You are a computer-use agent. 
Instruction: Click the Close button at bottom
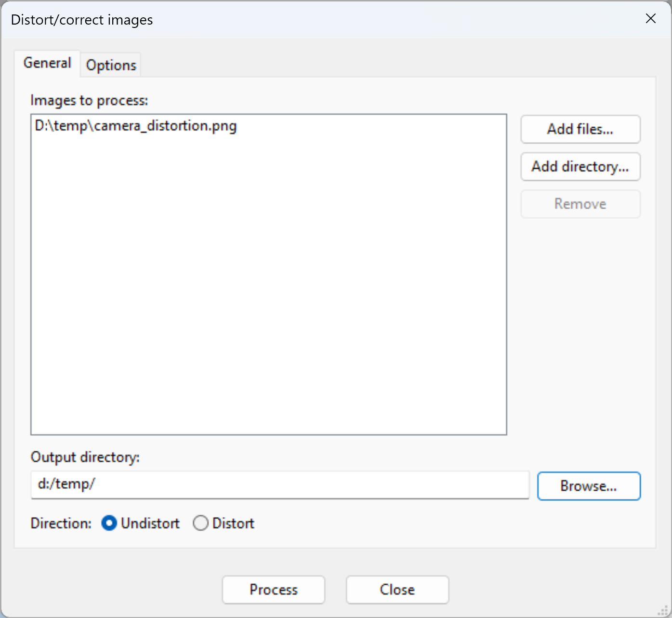click(397, 590)
